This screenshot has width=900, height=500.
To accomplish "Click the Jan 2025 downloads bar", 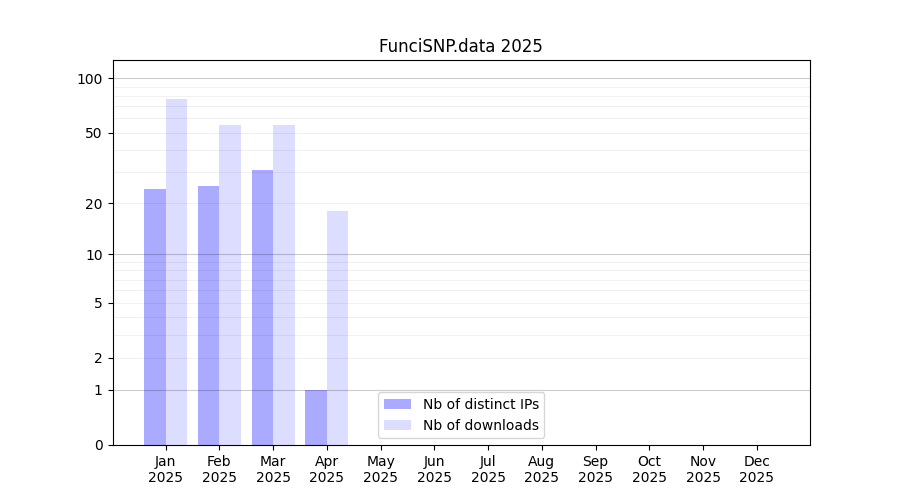I will click(x=176, y=272).
